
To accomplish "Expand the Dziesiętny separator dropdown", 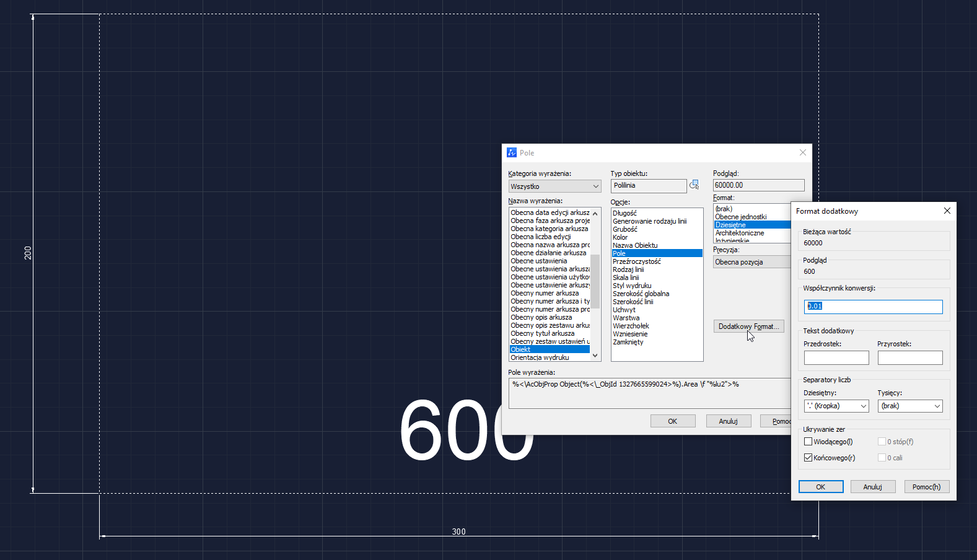I will (x=836, y=406).
